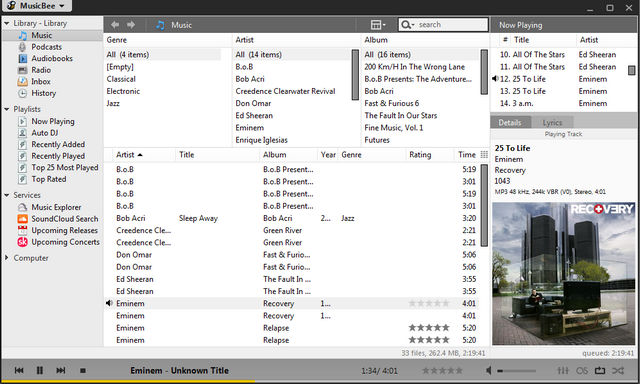Open Radio in the sidebar
The image size is (640, 384).
[41, 70]
